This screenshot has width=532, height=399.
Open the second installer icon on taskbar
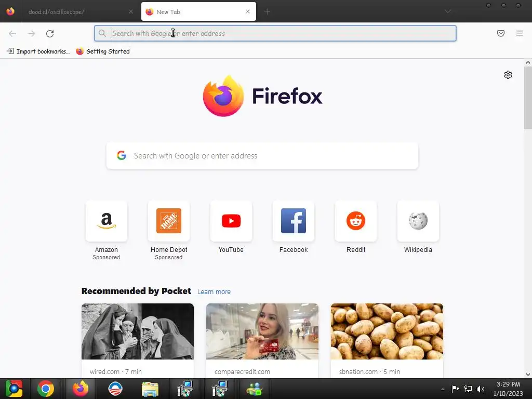pos(220,389)
